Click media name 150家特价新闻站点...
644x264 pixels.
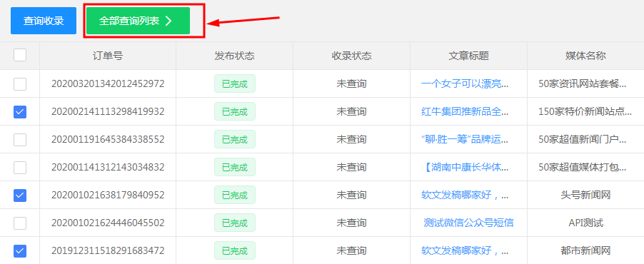tap(585, 112)
